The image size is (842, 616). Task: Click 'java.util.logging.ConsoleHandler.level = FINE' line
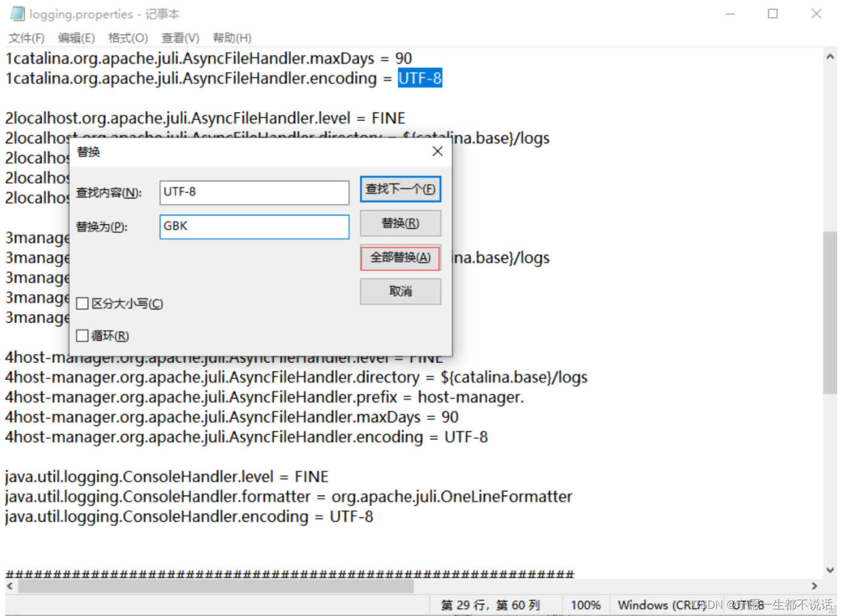(x=166, y=477)
